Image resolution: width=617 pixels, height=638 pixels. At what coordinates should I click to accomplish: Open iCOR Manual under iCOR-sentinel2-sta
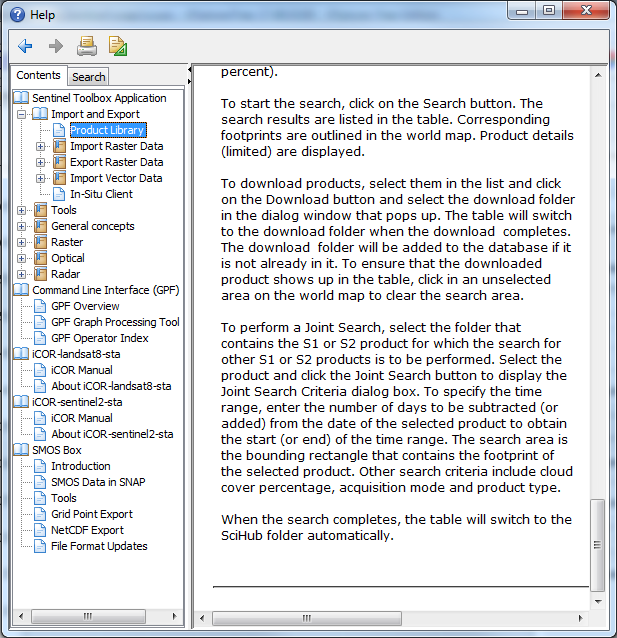82,418
